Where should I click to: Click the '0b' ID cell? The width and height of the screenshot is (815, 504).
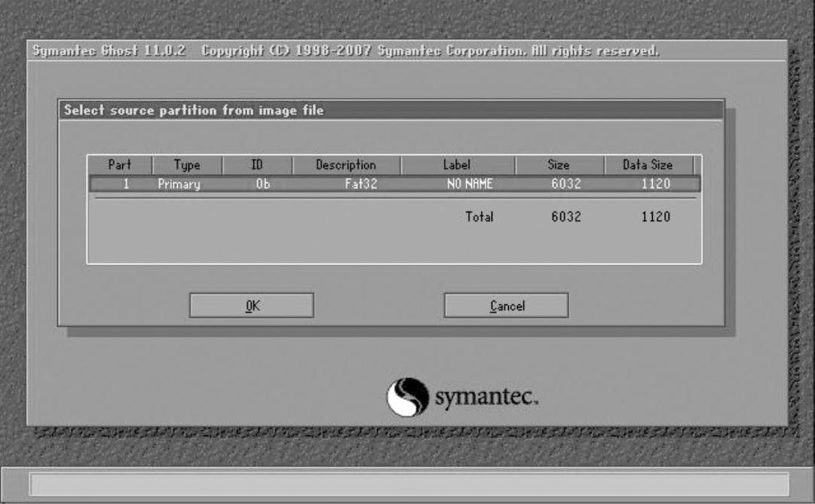[262, 184]
